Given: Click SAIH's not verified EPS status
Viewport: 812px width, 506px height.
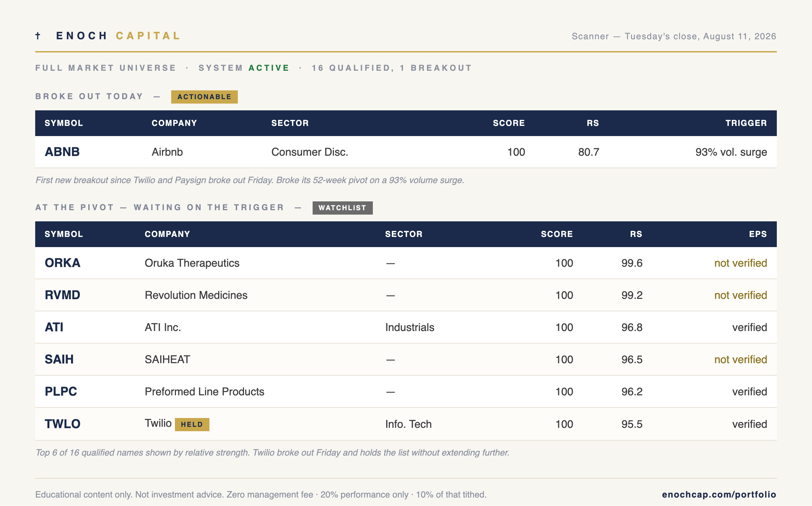Looking at the screenshot, I should [741, 359].
